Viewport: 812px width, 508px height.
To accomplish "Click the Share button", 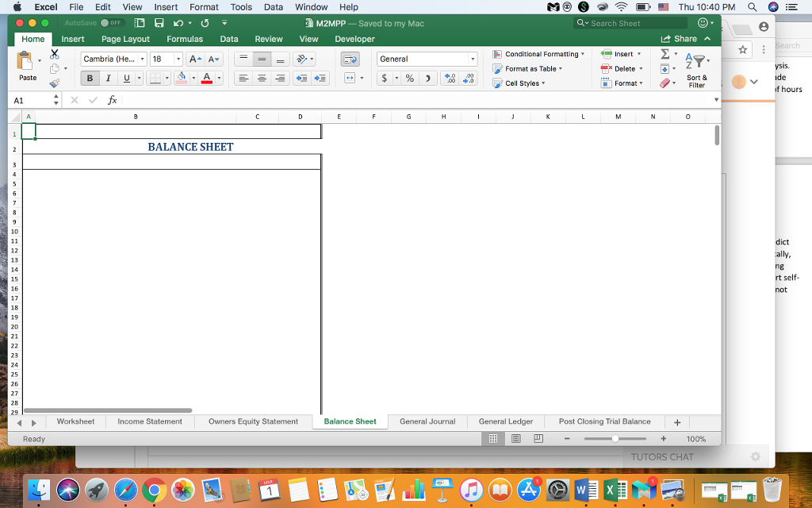I will pyautogui.click(x=679, y=39).
